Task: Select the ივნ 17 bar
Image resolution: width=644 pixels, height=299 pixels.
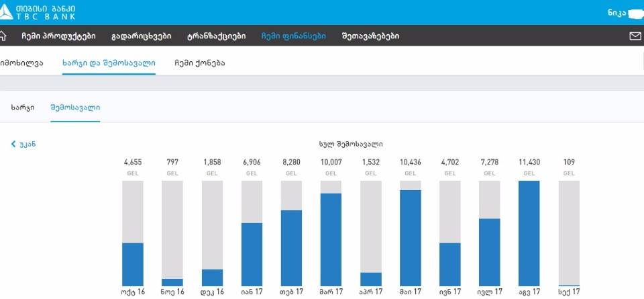Action: point(450,233)
